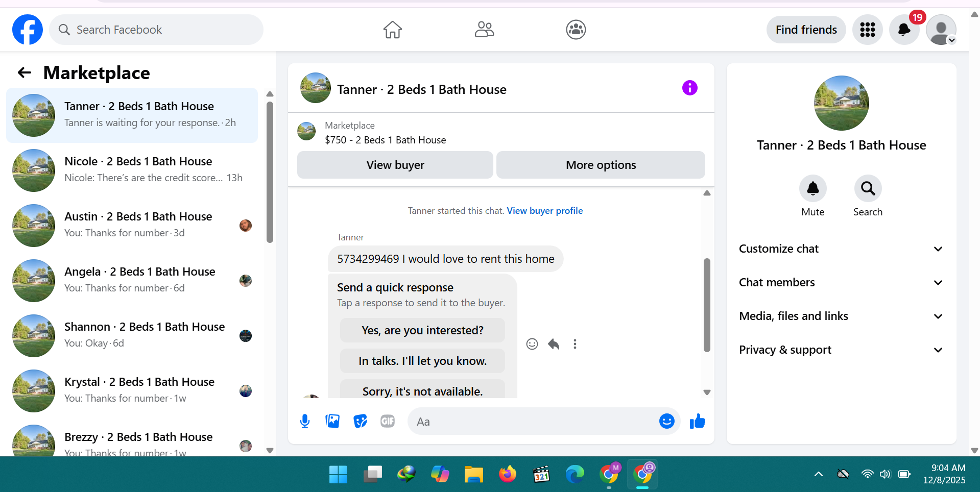Screen dimensions: 980x492
Task: Open Copilot from the taskbar
Action: [x=440, y=474]
